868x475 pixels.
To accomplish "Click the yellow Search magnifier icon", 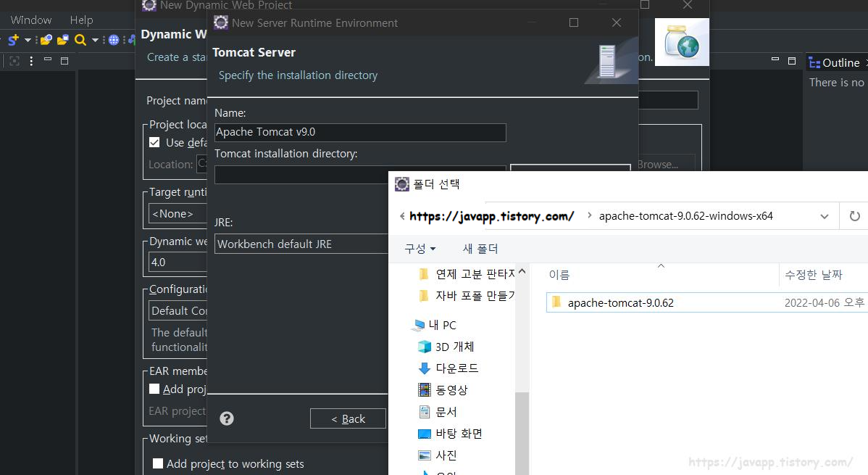I will [80, 40].
